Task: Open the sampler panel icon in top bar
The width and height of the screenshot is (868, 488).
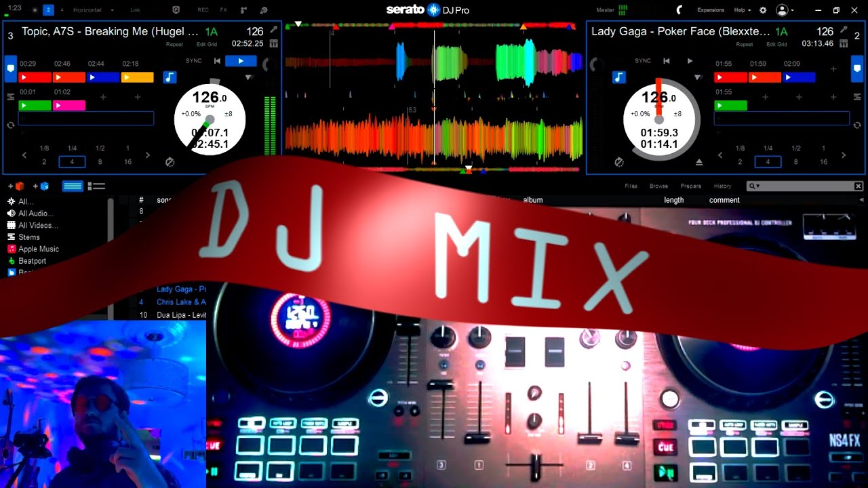Action: (x=243, y=10)
